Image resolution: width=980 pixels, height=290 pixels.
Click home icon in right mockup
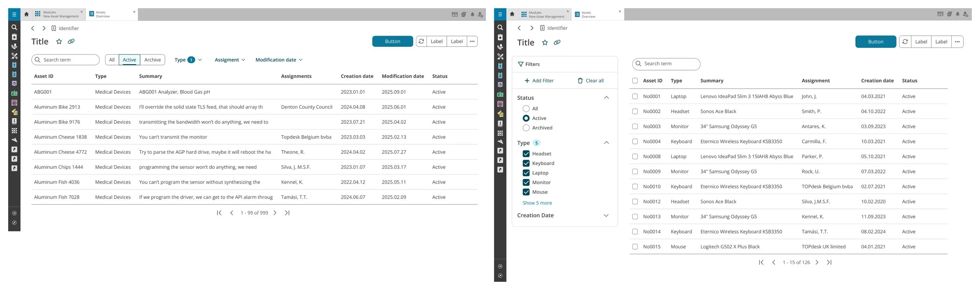[512, 15]
